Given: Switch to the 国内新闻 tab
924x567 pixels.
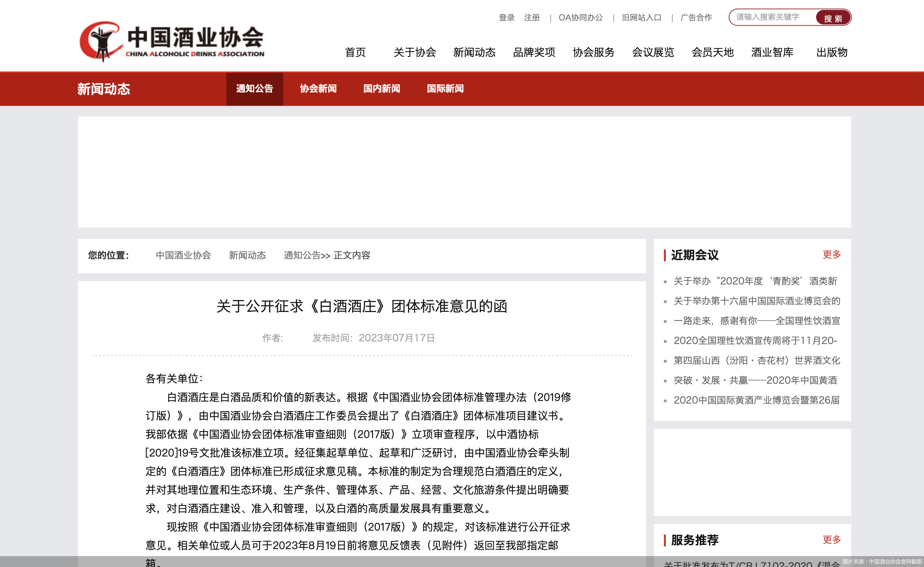Looking at the screenshot, I should click(x=382, y=89).
